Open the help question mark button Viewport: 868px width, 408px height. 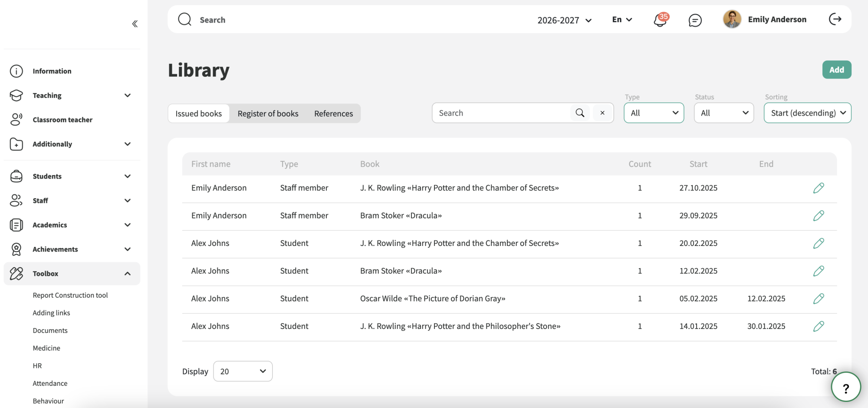[845, 387]
